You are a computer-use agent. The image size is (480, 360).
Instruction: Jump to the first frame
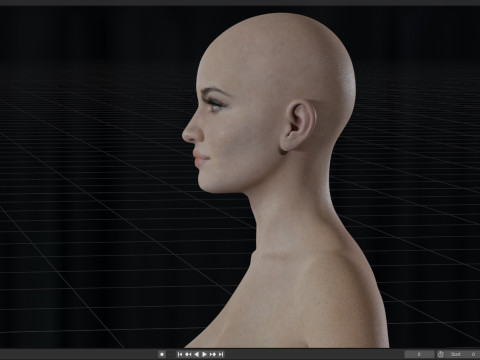tap(180, 354)
